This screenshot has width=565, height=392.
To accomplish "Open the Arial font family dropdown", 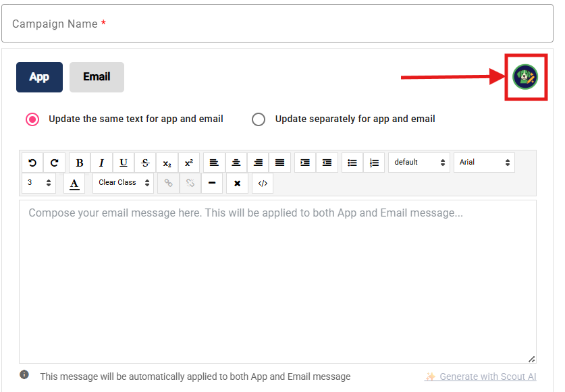I will [484, 163].
